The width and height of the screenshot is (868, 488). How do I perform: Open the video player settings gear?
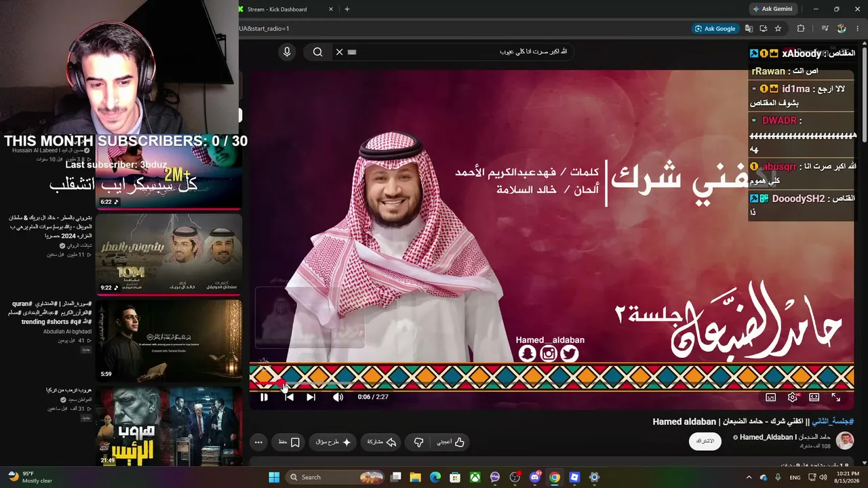click(x=792, y=397)
